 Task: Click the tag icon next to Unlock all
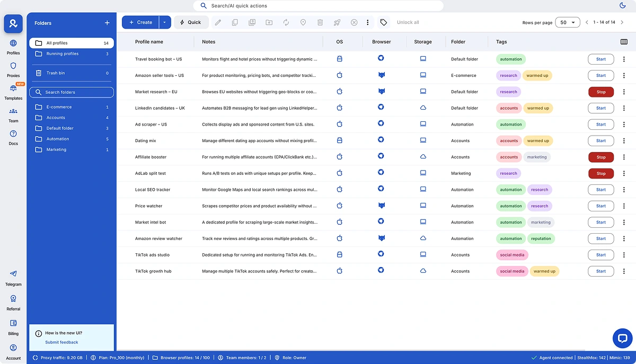(x=383, y=22)
